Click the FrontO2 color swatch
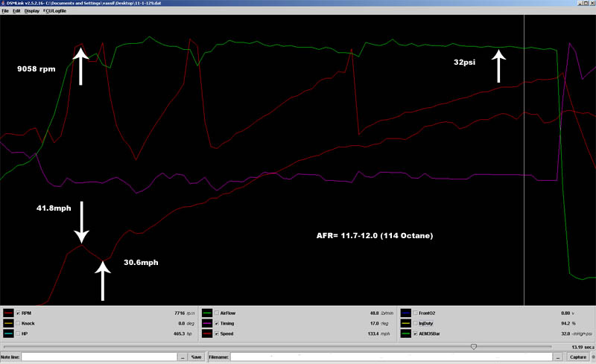Viewport: 596px width, 364px height. (406, 313)
